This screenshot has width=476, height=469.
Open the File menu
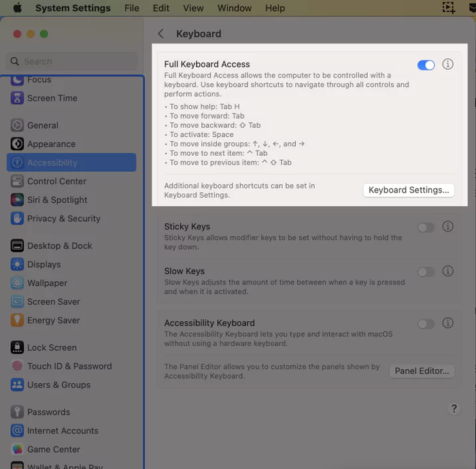click(132, 8)
